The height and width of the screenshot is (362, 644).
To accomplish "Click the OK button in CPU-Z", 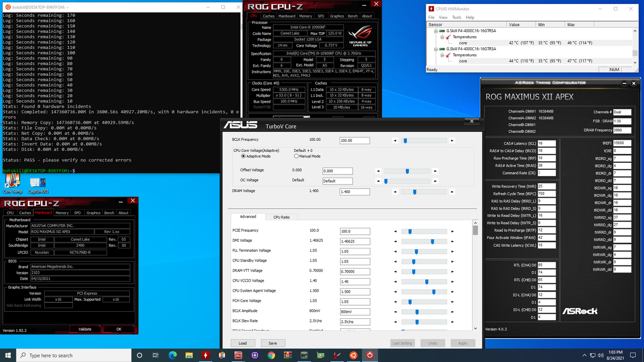I will (119, 329).
